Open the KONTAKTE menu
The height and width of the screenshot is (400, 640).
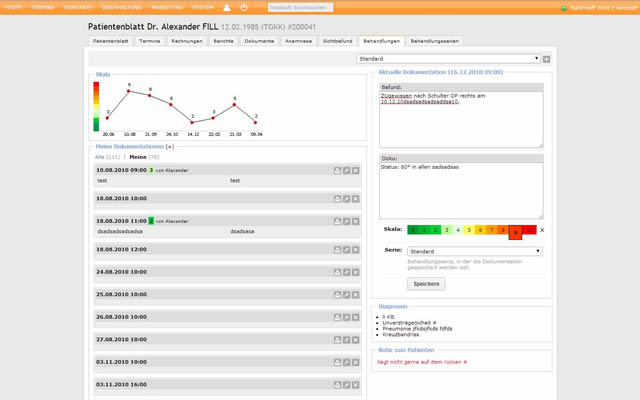pos(78,7)
